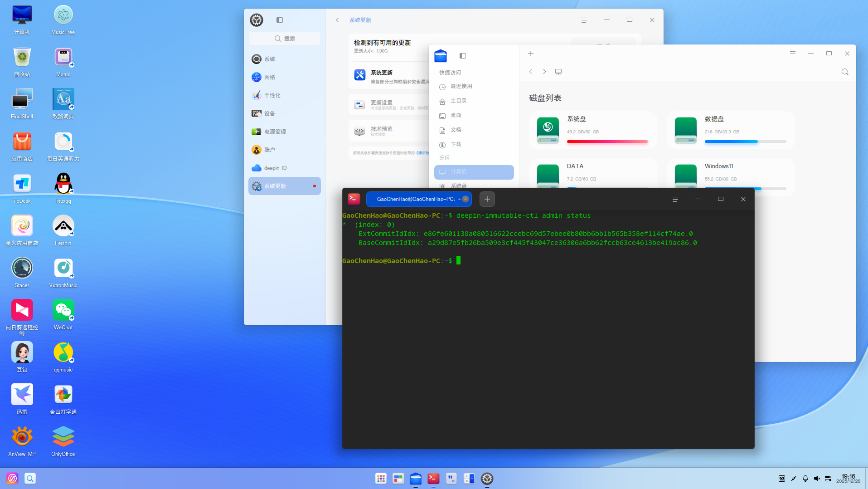868x489 pixels.
Task: Open the 数据盘 disk entry
Action: point(731,130)
